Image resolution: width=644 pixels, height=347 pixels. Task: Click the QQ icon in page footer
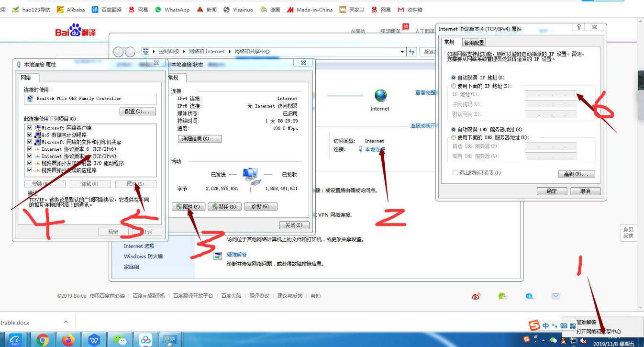(x=529, y=296)
